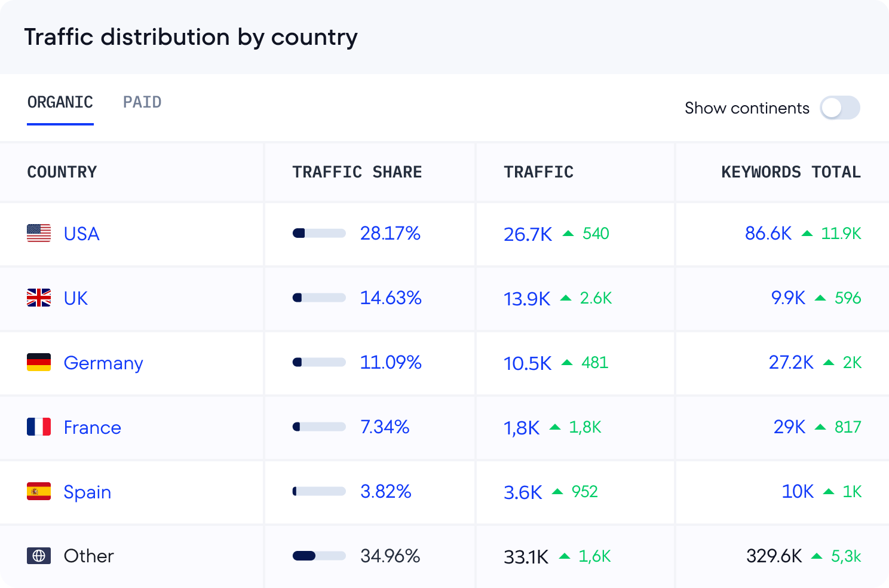
Task: Click the green arrow beside Germany keywords 2K
Action: (x=829, y=362)
